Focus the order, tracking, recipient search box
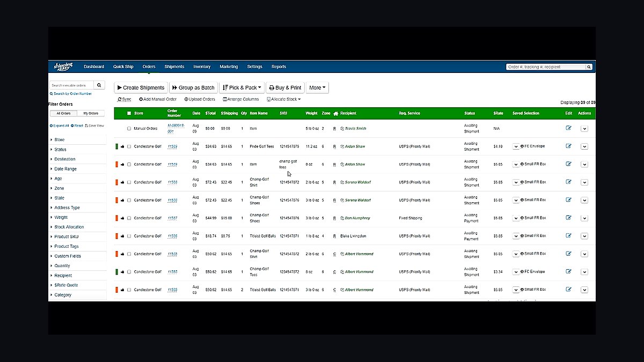 [x=546, y=67]
